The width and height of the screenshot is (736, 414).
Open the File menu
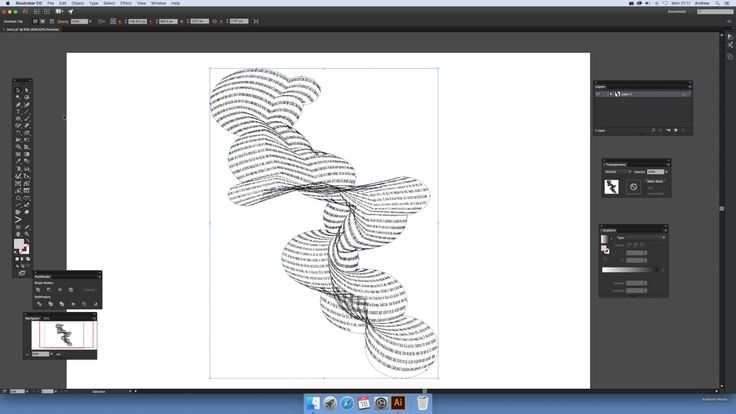(50, 3)
